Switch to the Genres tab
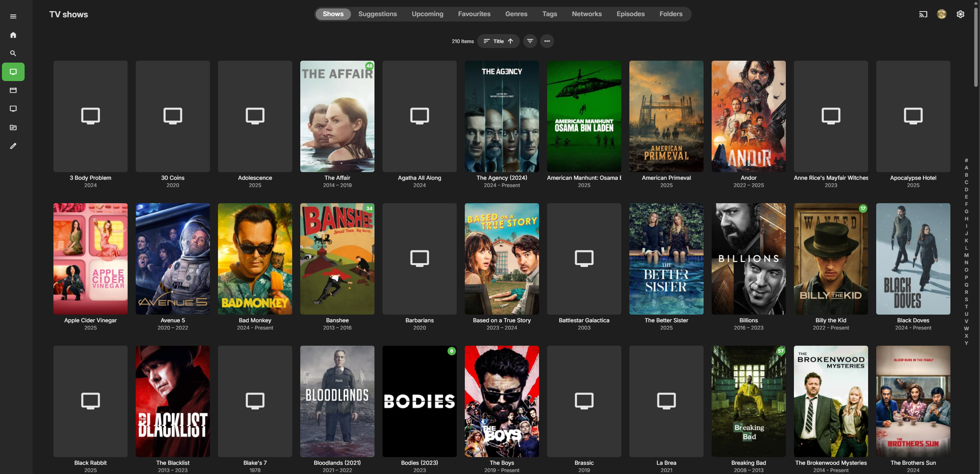The image size is (980, 474). (x=516, y=14)
